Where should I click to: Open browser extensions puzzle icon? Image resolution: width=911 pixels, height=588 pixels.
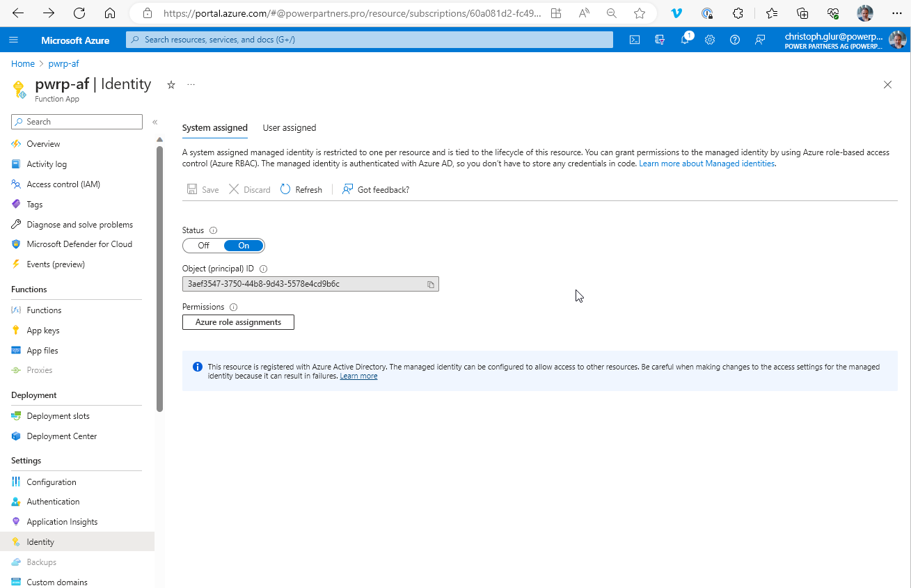[738, 13]
